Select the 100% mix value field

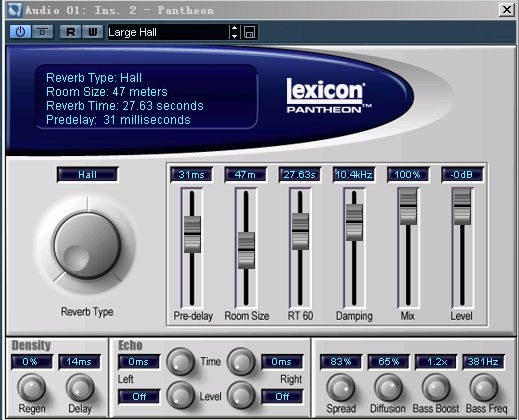(x=408, y=175)
